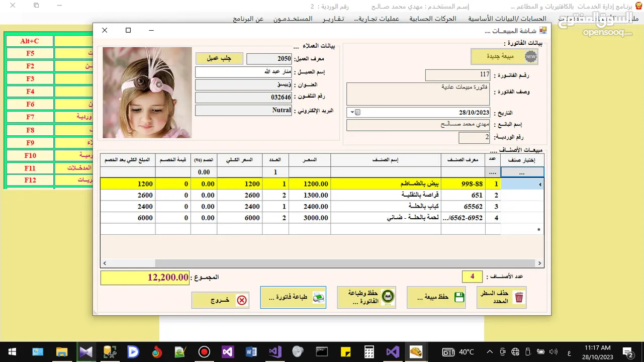Click price cell 3000.00

click(x=310, y=218)
